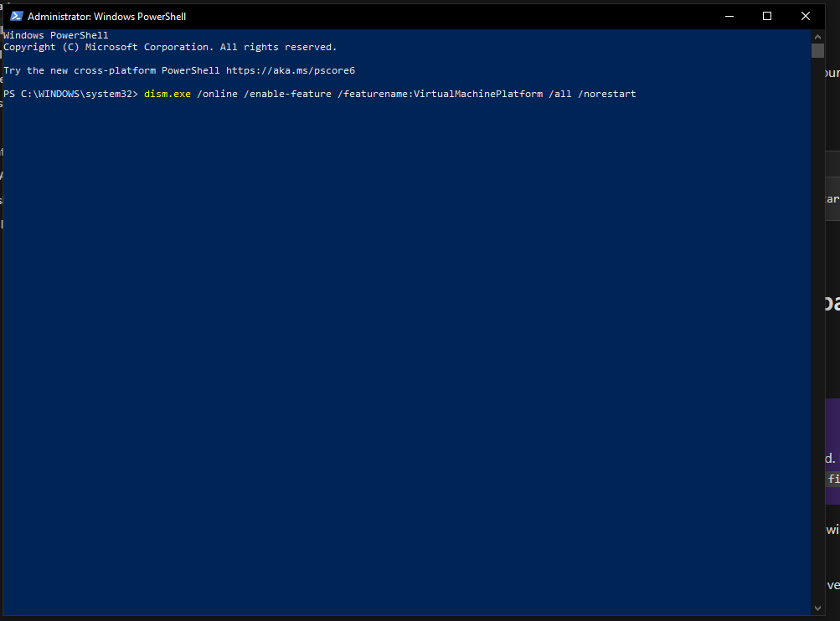This screenshot has height=621, width=840.
Task: Click the empty scrollbar track below the thumb
Action: tap(817, 335)
